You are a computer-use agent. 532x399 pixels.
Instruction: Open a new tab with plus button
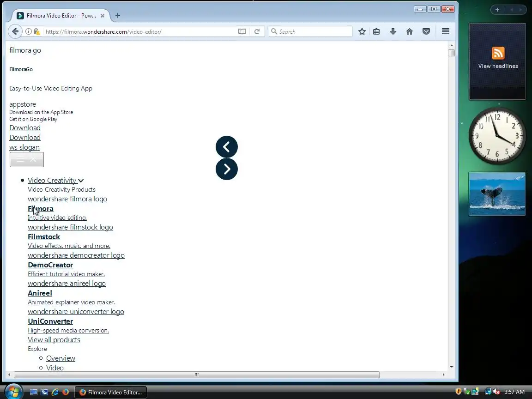point(118,16)
